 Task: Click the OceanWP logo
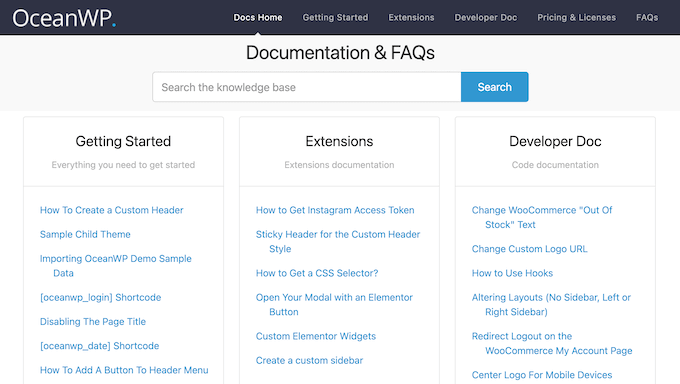tap(64, 18)
